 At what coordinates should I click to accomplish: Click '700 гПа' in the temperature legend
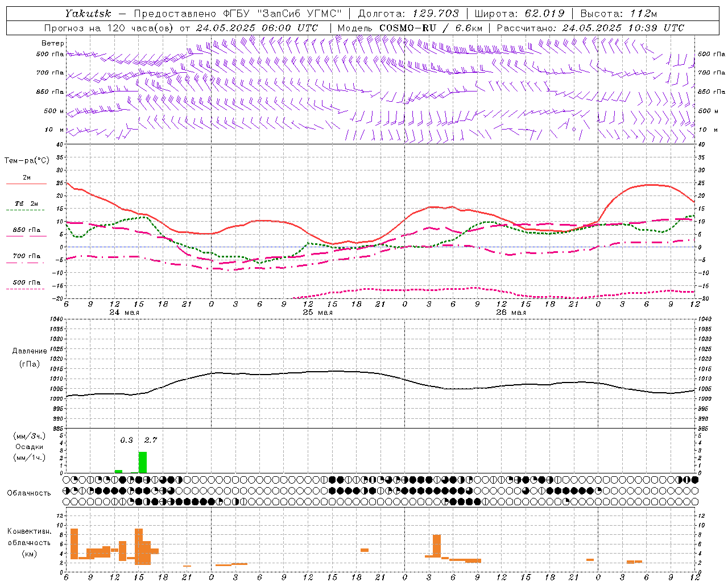pos(27,256)
